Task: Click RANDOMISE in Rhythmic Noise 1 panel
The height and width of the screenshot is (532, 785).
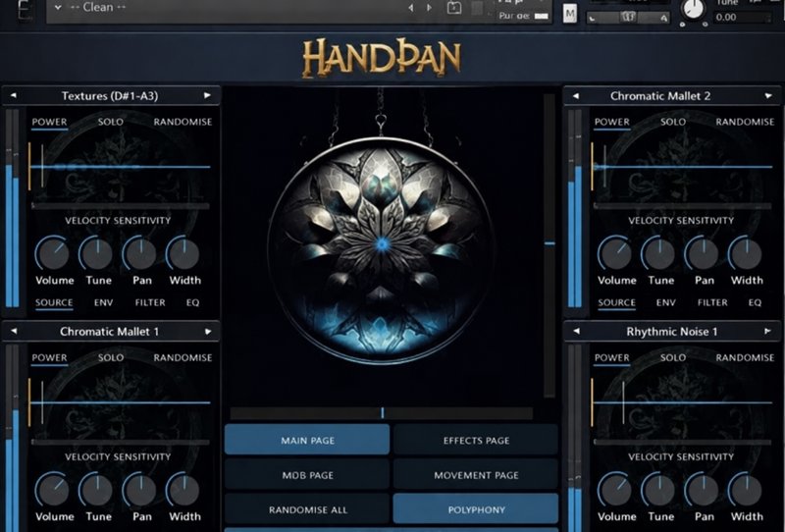Action: pos(745,357)
